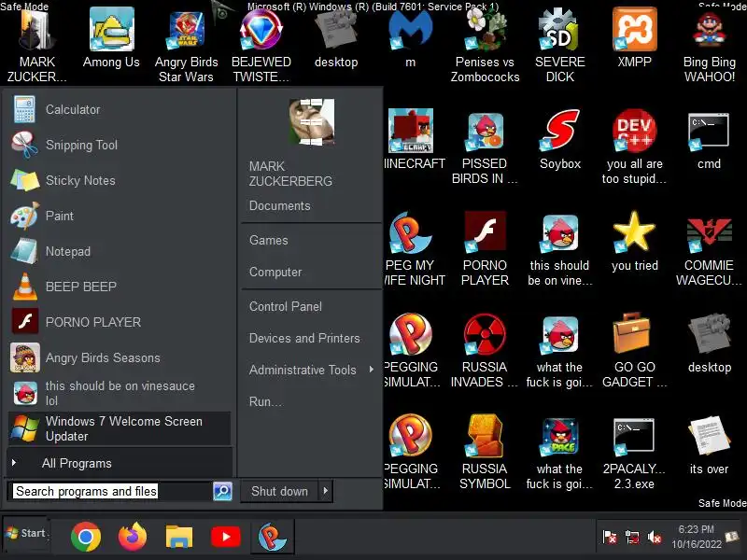Open Angry Birds Seasons in Start menu
Viewport: 747px width, 560px height.
click(120, 357)
